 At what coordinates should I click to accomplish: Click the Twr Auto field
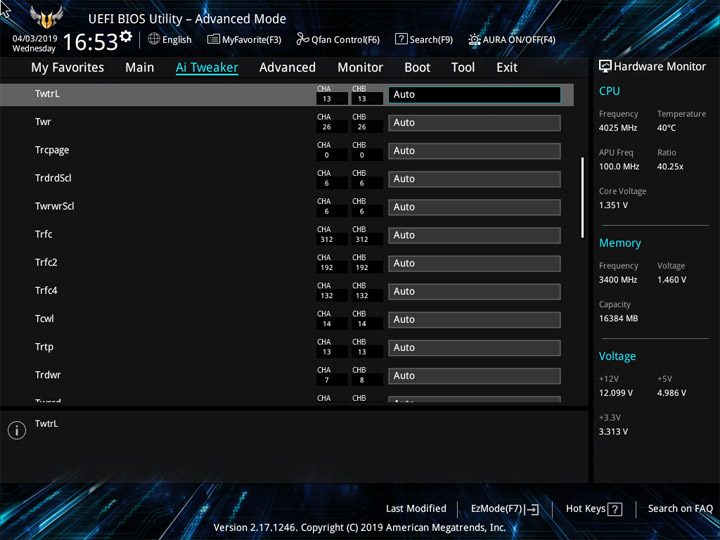pos(474,123)
